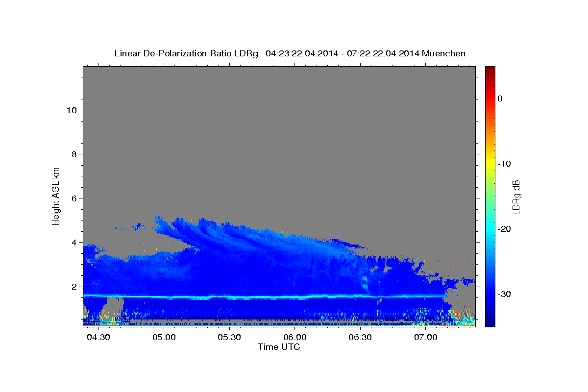This screenshot has width=588, height=392.
Task: Click the colorbar value 0
Action: tap(500, 98)
